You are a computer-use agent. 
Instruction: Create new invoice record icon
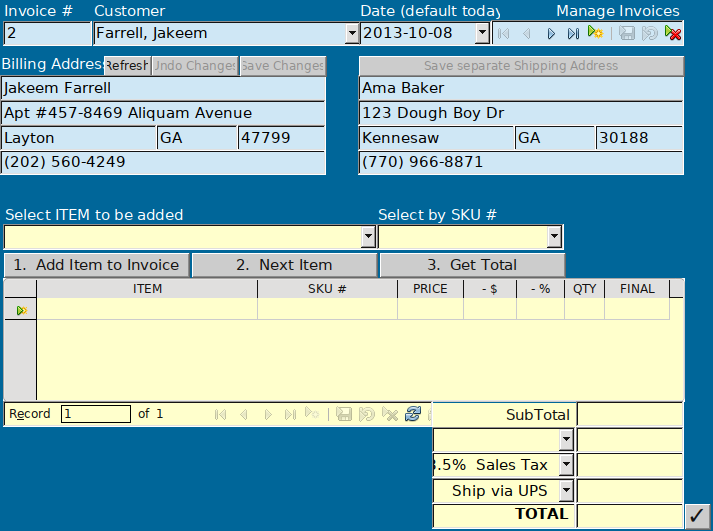point(596,33)
